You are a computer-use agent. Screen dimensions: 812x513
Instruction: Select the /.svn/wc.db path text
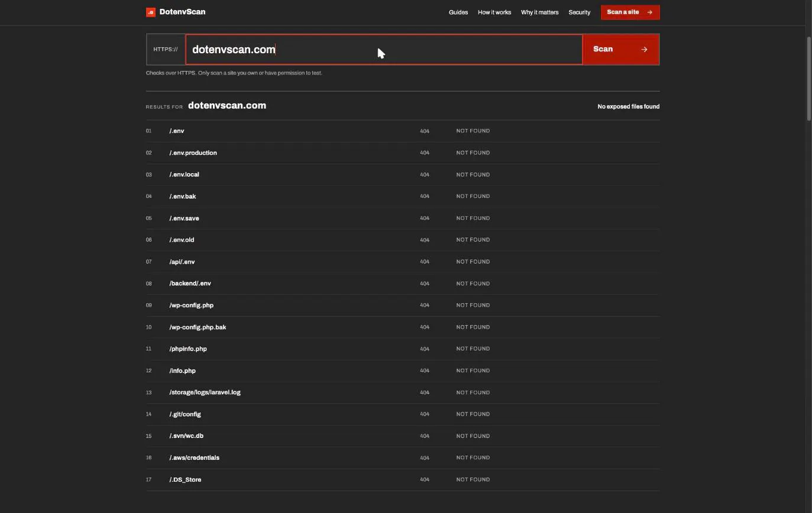(186, 436)
